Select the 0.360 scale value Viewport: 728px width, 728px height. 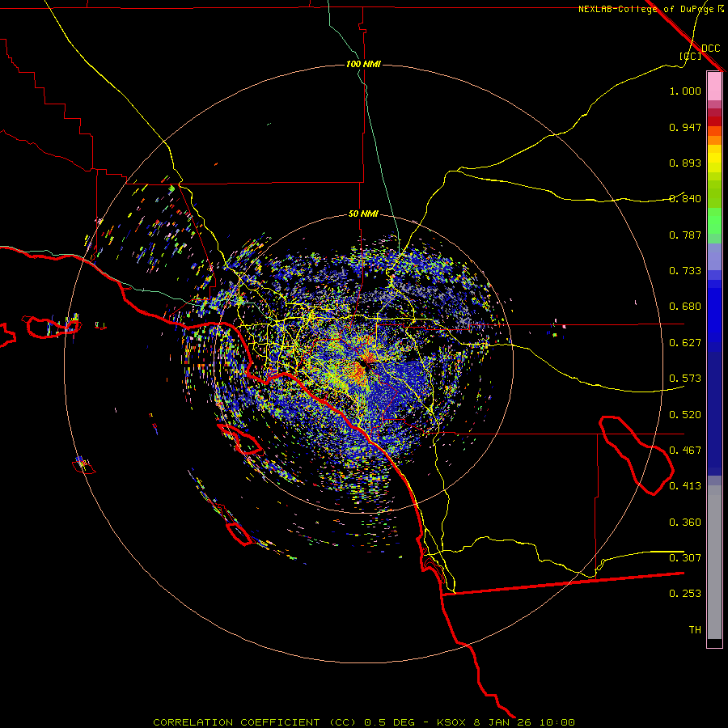[x=685, y=523]
